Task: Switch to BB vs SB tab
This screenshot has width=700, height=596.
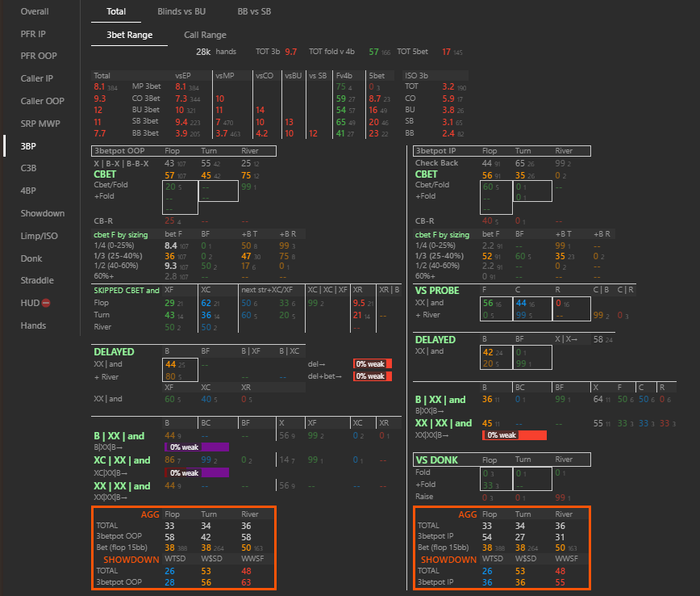Action: 254,12
